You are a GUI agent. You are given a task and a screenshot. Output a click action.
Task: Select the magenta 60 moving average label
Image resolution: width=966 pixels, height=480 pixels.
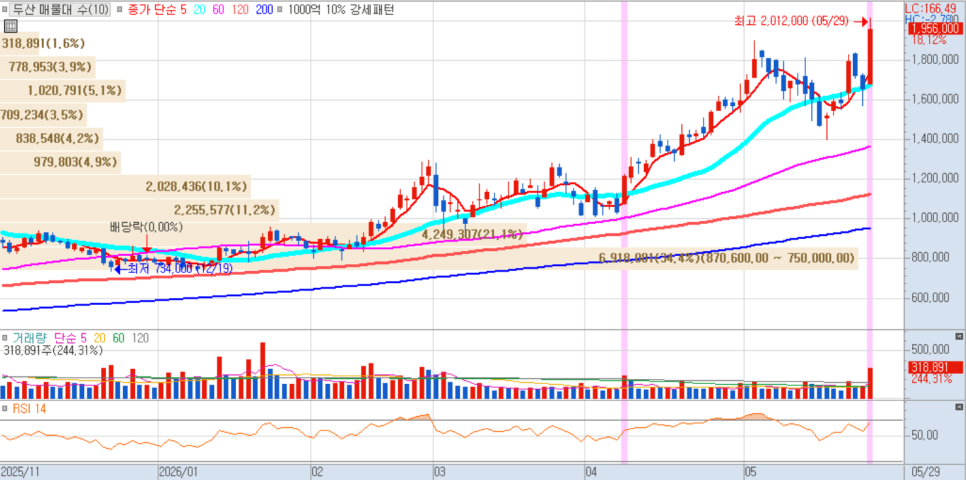pos(219,9)
